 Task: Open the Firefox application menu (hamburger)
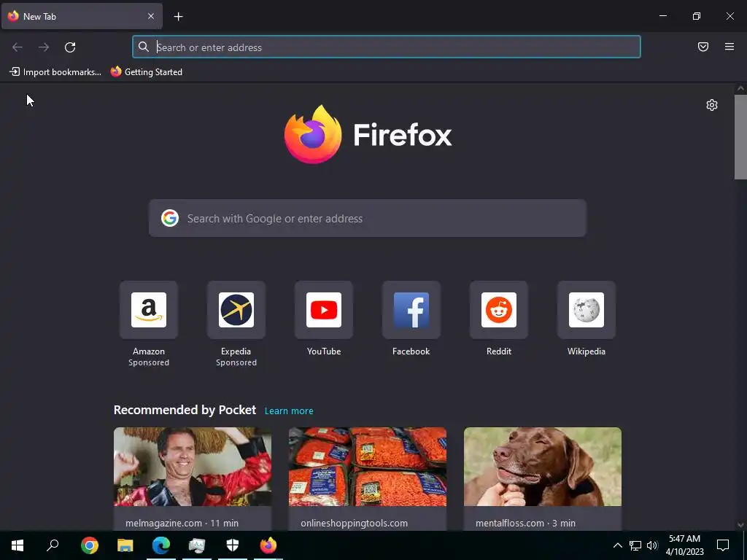click(729, 47)
